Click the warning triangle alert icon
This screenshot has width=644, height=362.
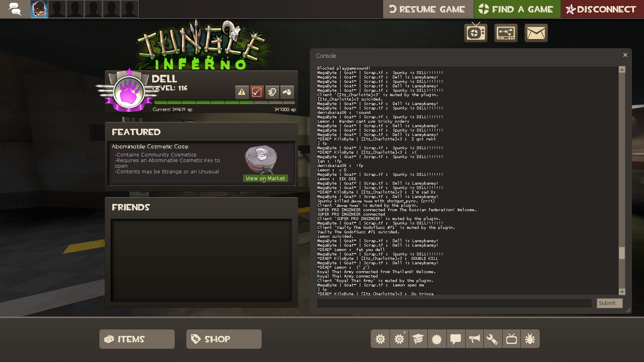tap(242, 92)
